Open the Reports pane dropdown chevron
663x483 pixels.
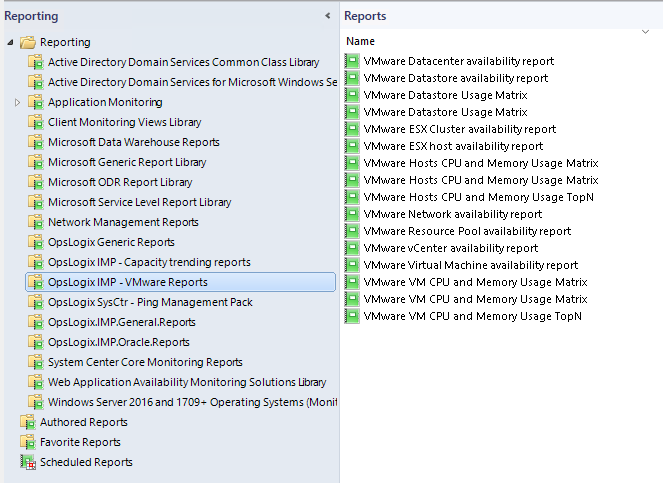[x=645, y=33]
